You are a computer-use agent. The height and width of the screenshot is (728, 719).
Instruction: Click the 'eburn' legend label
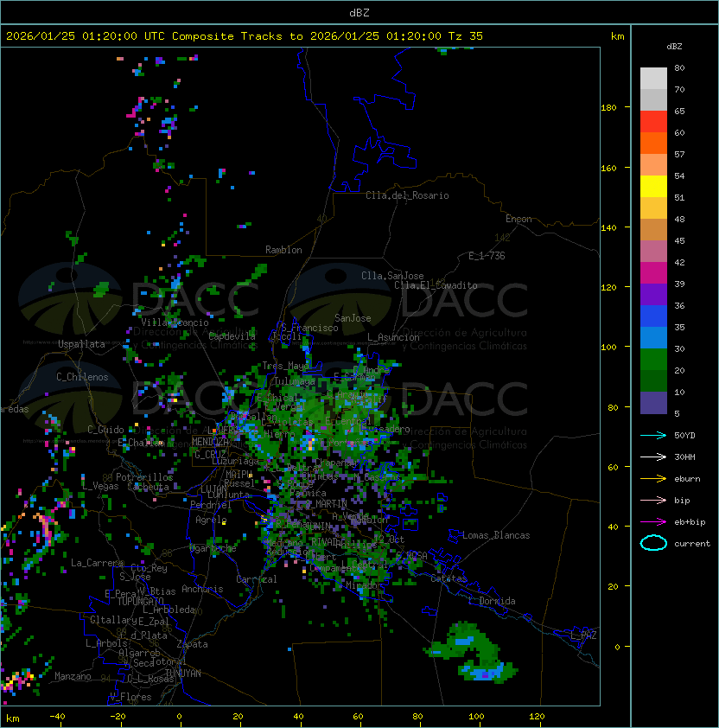[x=687, y=479]
